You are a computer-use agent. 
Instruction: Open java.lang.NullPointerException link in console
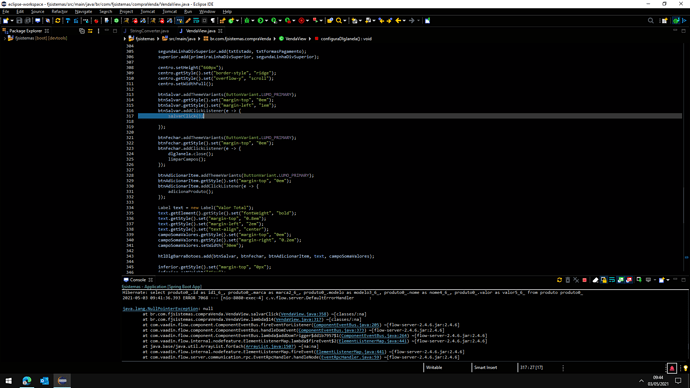[x=161, y=309]
